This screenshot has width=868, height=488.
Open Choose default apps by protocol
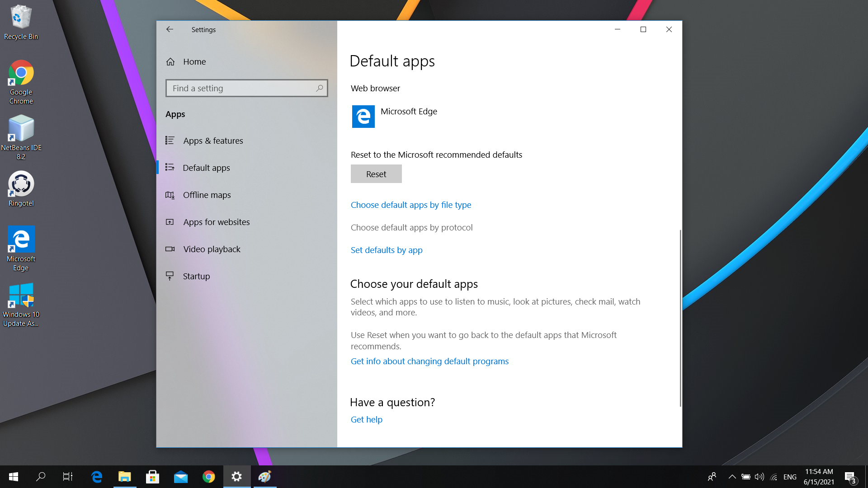pyautogui.click(x=411, y=227)
